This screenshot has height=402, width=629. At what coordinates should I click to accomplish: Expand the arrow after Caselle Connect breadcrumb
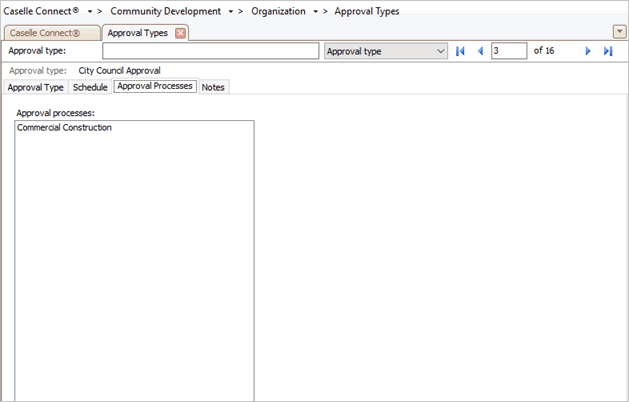(90, 11)
